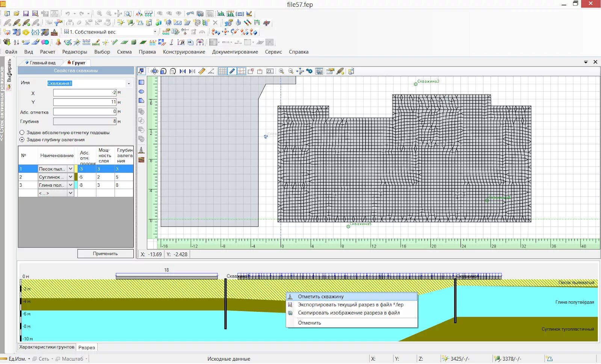
Task: Open the Ед.Изм. units dropdown in status bar
Action: click(29, 359)
